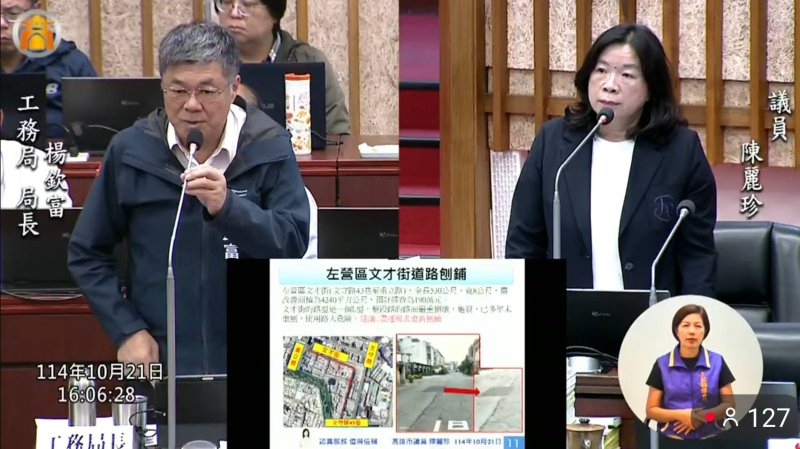Screen dimensions: 800x449
Task: Click the microphone in front of the right speaker
Action: tap(604, 117)
